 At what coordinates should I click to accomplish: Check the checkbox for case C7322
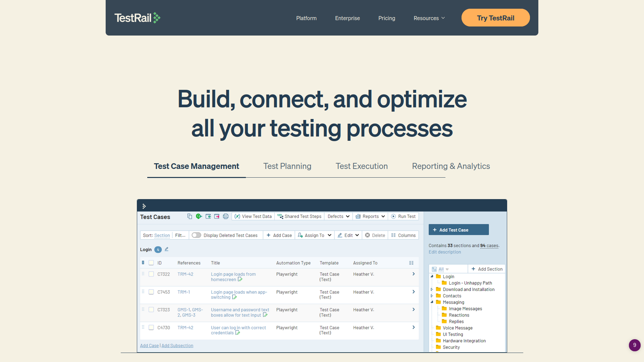pos(151,274)
